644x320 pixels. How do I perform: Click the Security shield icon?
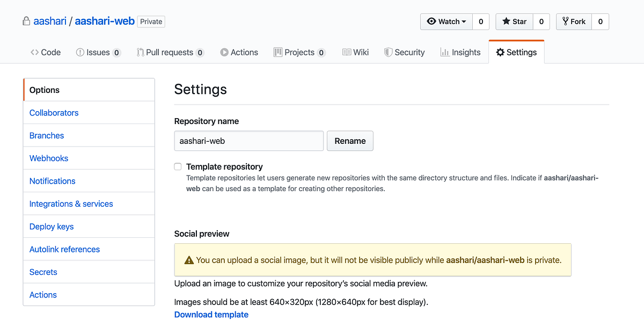pos(388,52)
